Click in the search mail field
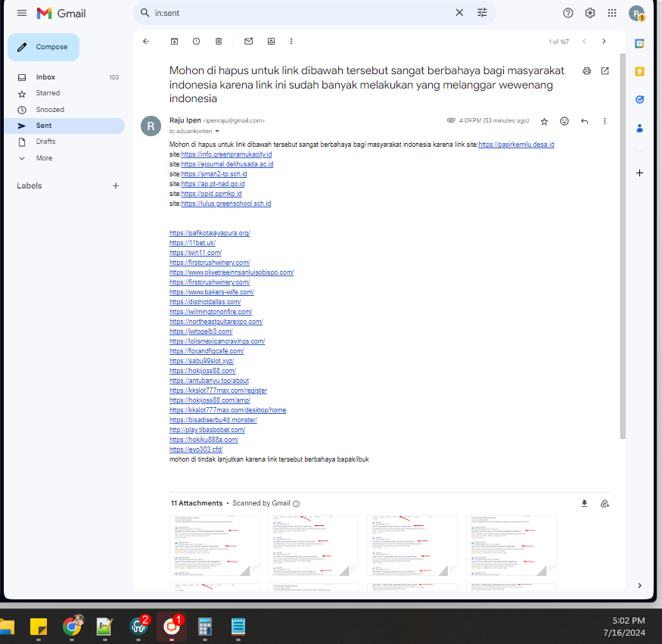The width and height of the screenshot is (662, 644). 302,13
